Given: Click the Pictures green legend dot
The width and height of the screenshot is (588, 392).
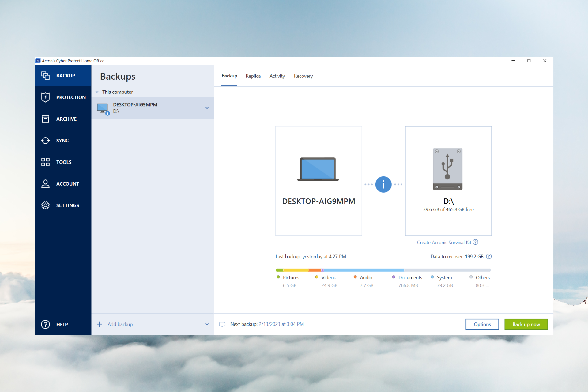Looking at the screenshot, I should 278,277.
